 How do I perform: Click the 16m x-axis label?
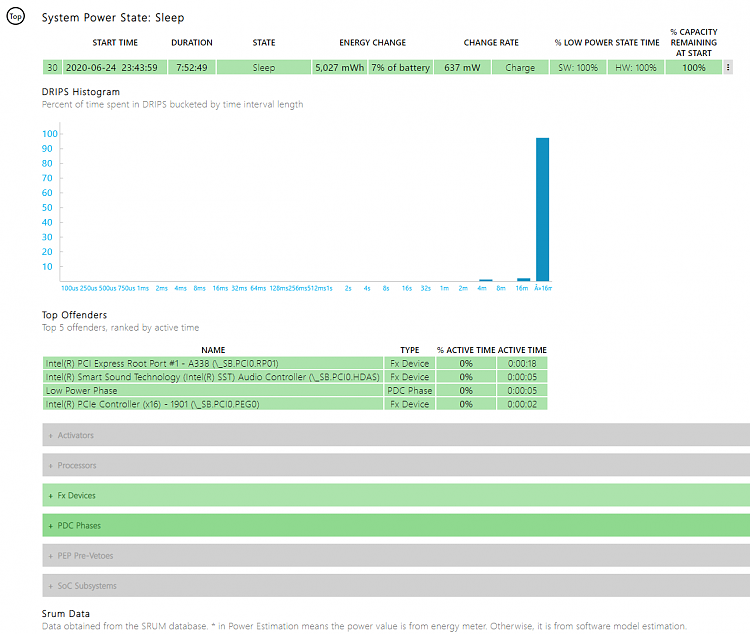tap(521, 288)
